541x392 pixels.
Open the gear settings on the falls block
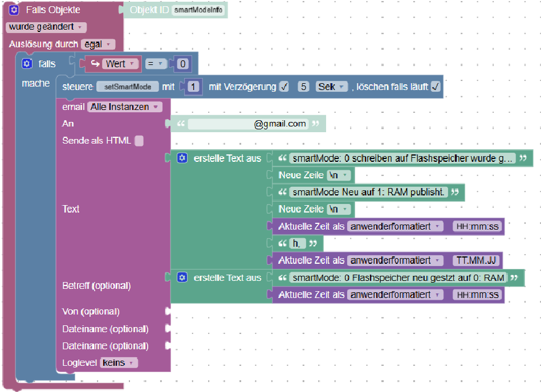coord(27,64)
